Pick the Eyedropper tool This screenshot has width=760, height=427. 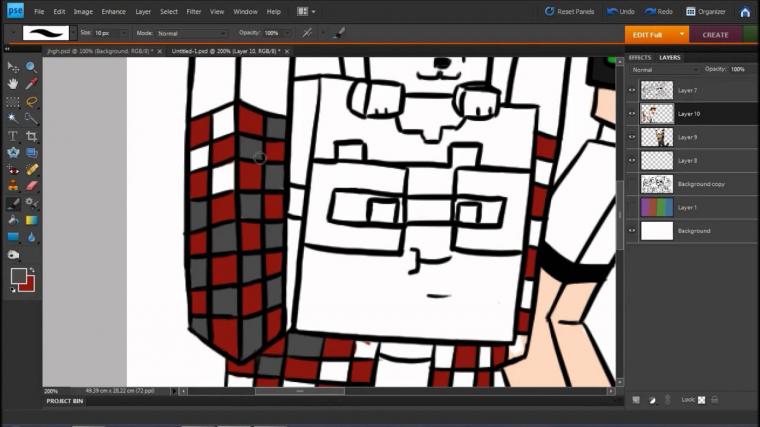click(31, 84)
